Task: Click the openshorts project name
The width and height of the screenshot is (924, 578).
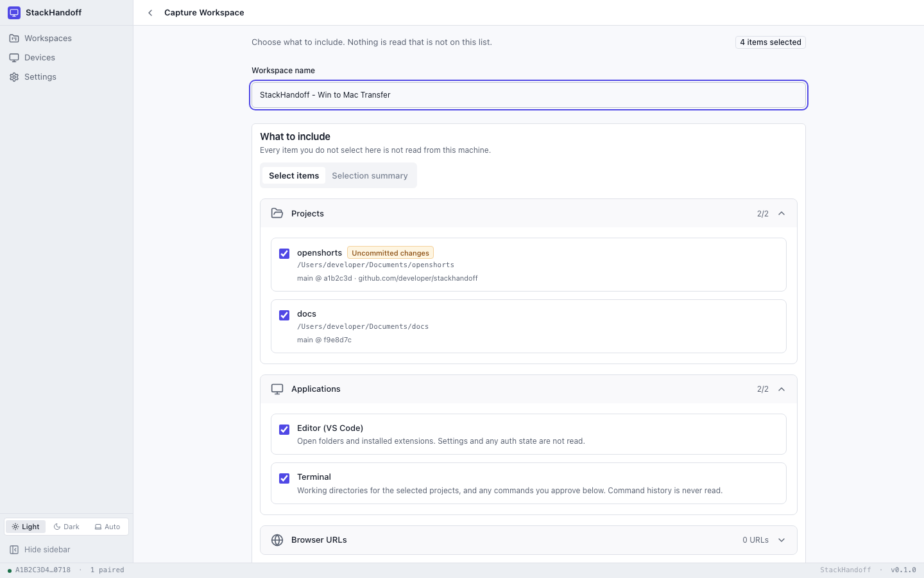Action: tap(320, 252)
